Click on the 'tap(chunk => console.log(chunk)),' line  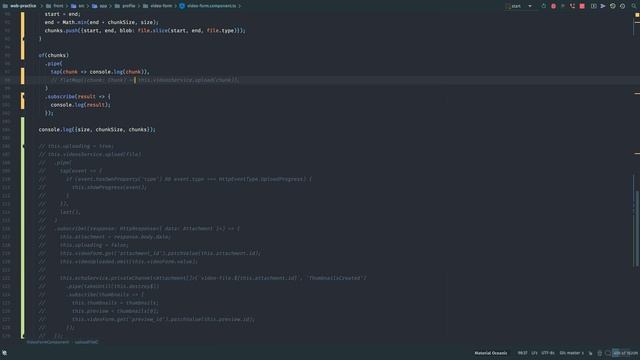[100, 72]
